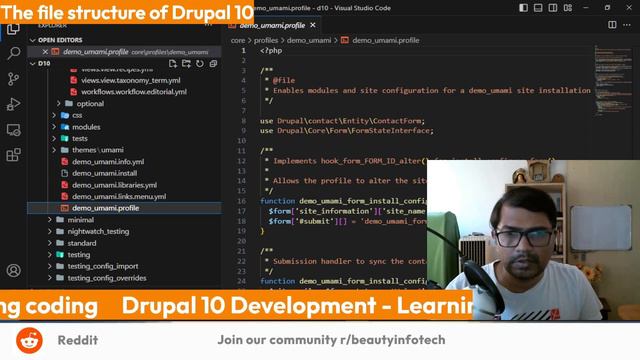Close demo_umami.profile in Open Editors list
Screen dimensions: 640x360
(x=45, y=52)
